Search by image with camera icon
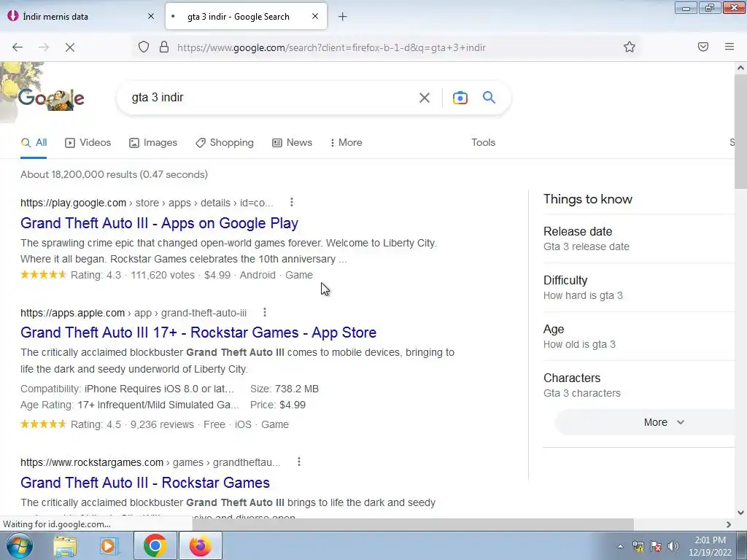747x560 pixels. click(460, 98)
